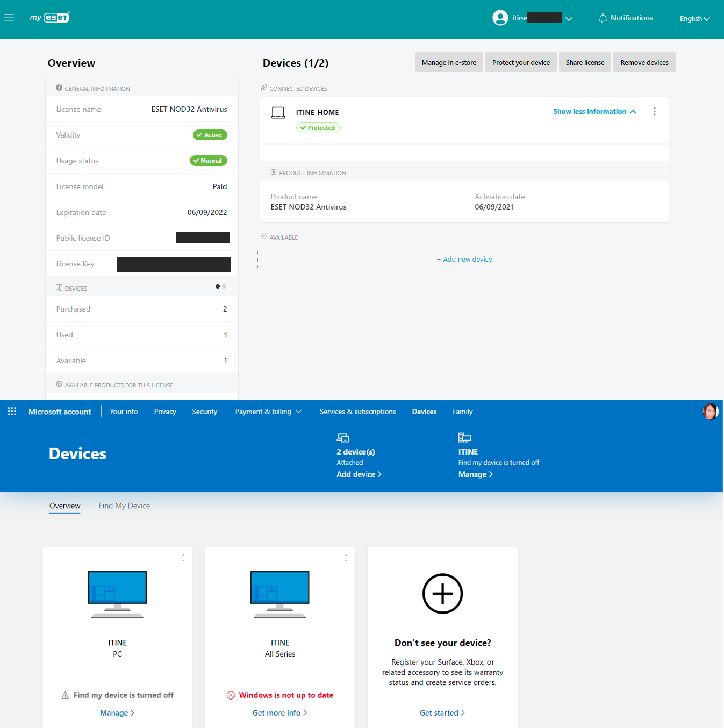
Task: Click Remove devices button
Action: pos(644,62)
